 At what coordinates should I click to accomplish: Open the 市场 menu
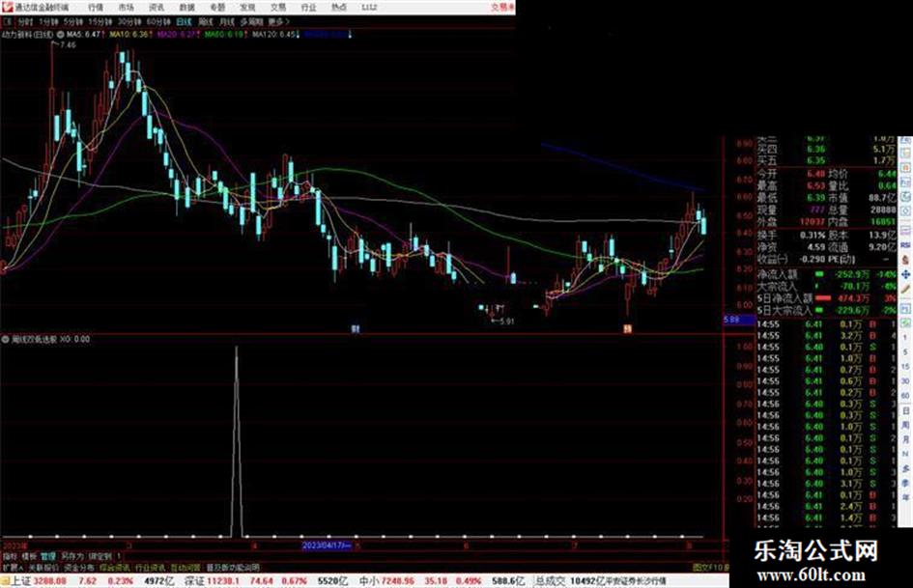tap(126, 8)
